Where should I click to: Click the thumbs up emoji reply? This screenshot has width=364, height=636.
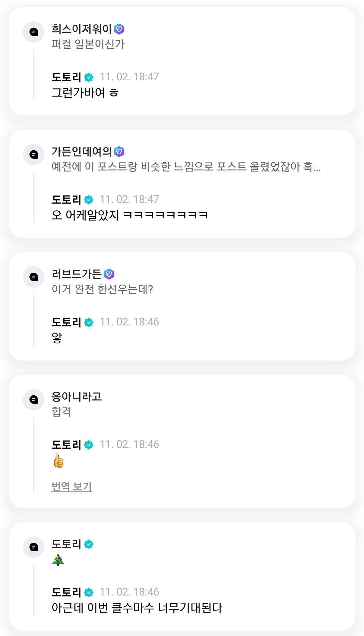point(58,461)
